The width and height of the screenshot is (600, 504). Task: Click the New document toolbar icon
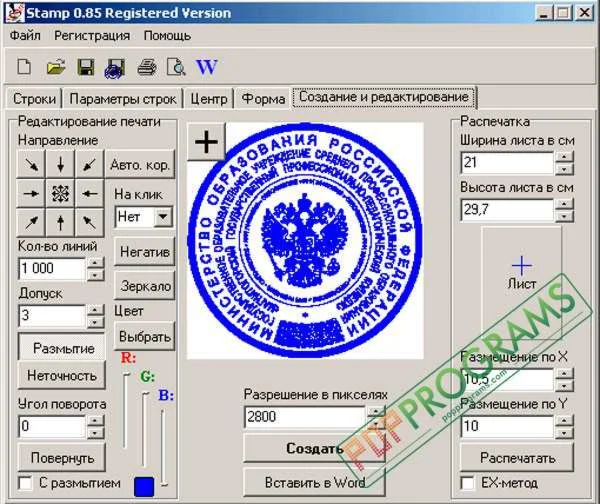(24, 67)
